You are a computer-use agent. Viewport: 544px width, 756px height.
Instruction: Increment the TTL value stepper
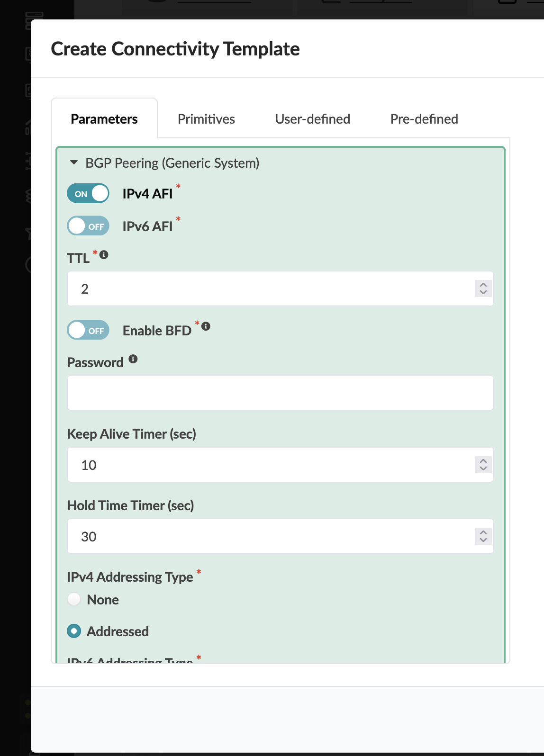coord(483,285)
